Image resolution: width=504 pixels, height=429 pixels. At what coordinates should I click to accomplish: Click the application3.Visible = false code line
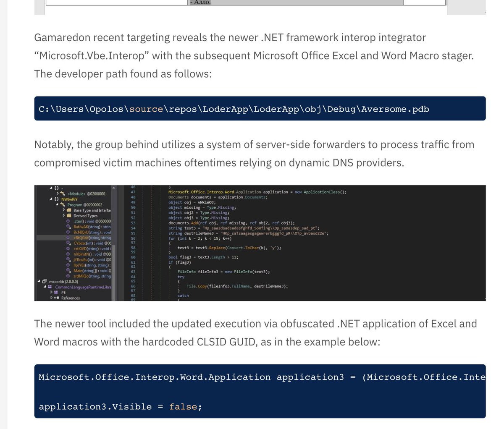pos(120,407)
